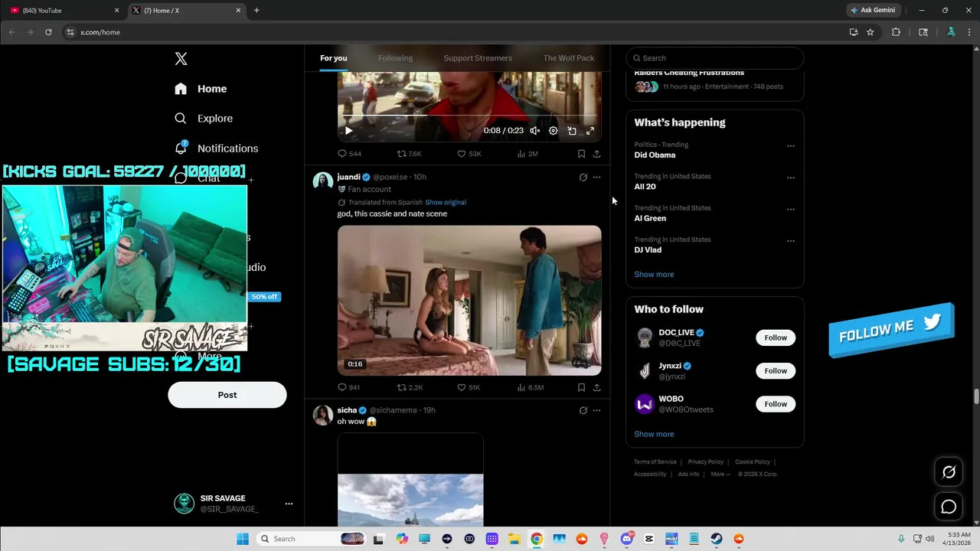Open options for All 20 trend
Image resolution: width=980 pixels, height=551 pixels.
(x=791, y=178)
